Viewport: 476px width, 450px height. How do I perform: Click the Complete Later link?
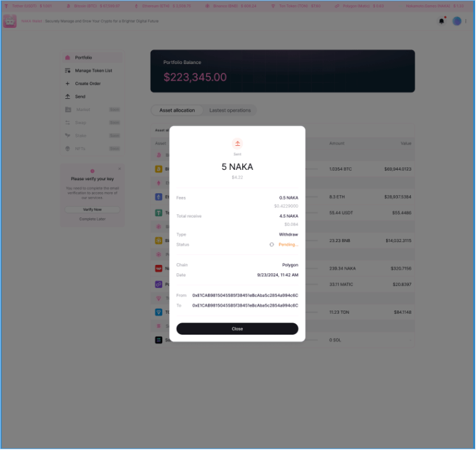pyautogui.click(x=93, y=219)
